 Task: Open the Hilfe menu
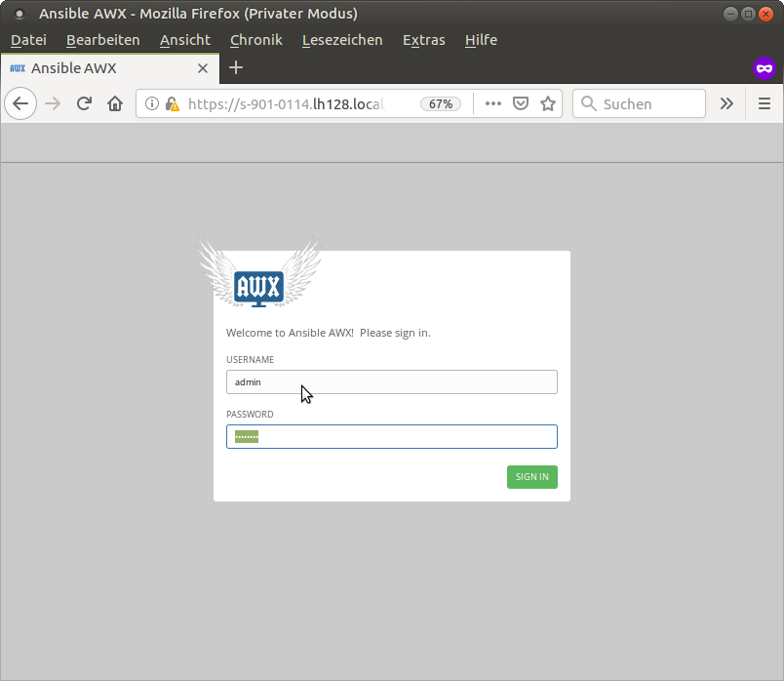tap(481, 40)
